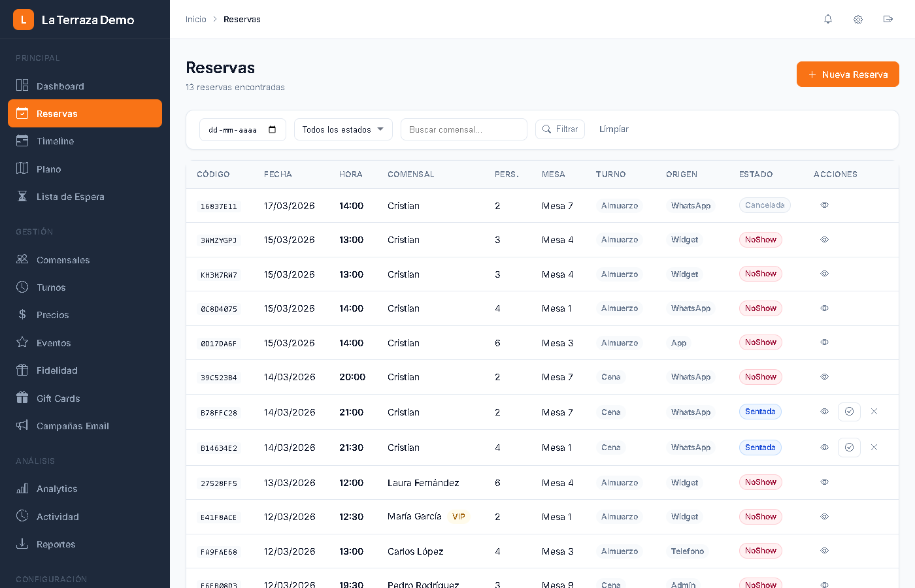View details of reservation KH3M7RW7
The image size is (915, 588).
coord(825,274)
